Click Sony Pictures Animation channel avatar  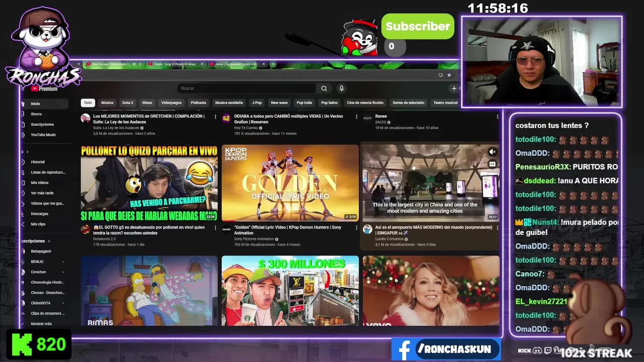[226, 230]
